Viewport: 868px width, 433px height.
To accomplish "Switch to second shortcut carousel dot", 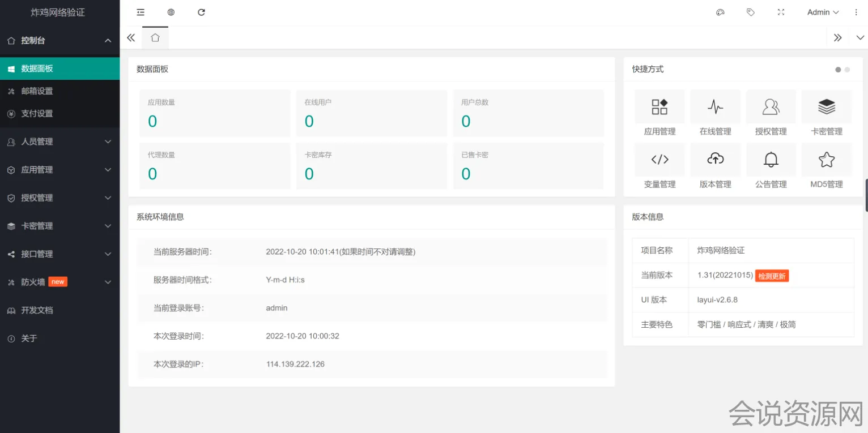I will tap(847, 70).
